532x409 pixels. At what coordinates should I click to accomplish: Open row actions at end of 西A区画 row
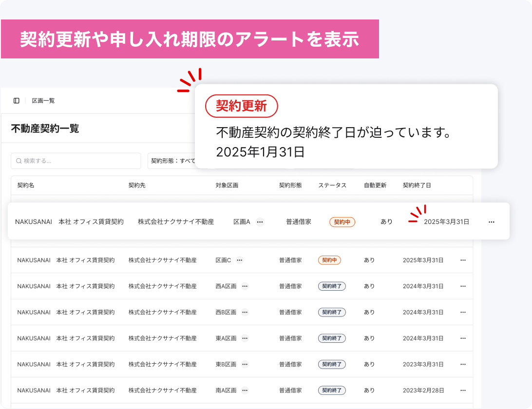pyautogui.click(x=463, y=286)
